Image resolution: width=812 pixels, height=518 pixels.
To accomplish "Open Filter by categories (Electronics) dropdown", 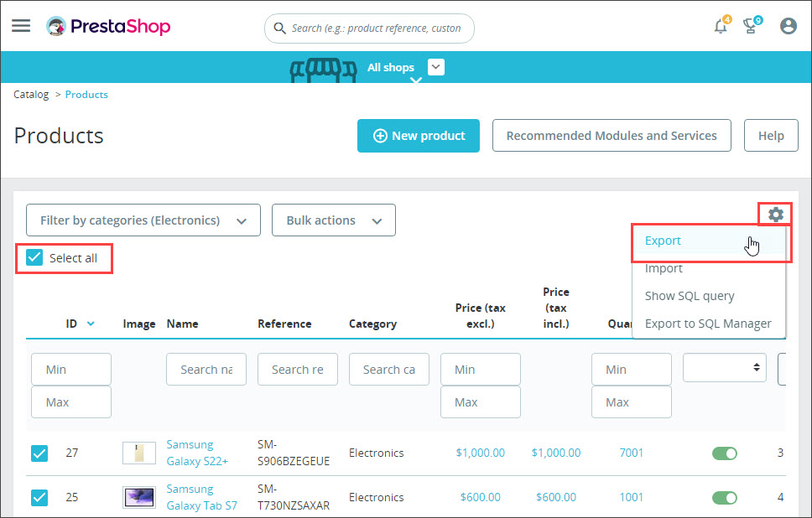I will (x=143, y=220).
